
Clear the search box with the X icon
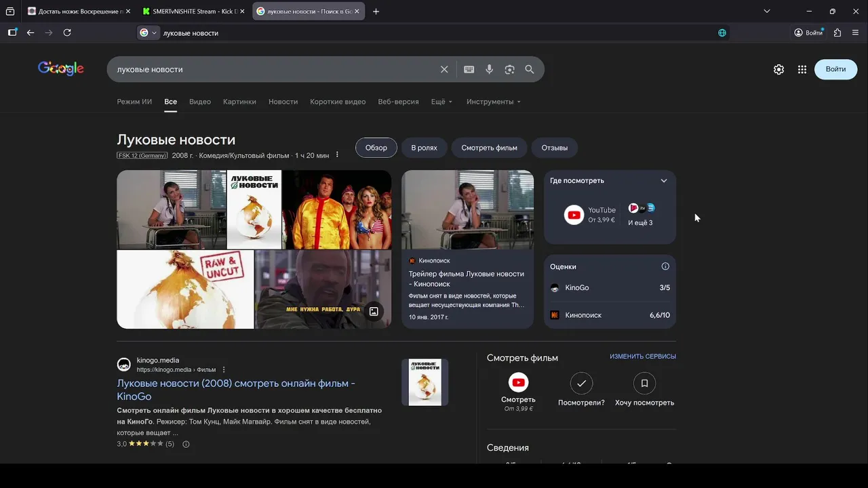[x=444, y=69]
